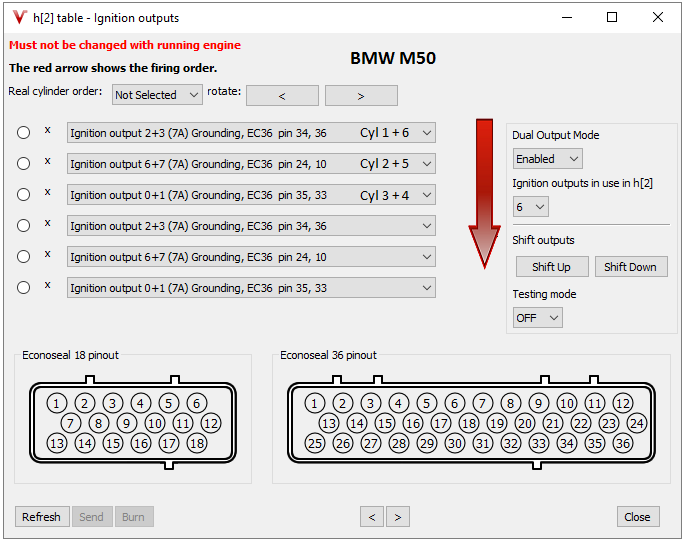Image resolution: width=682 pixels, height=540 pixels.
Task: Open the ignition outputs in use dropdown
Action: pos(530,207)
